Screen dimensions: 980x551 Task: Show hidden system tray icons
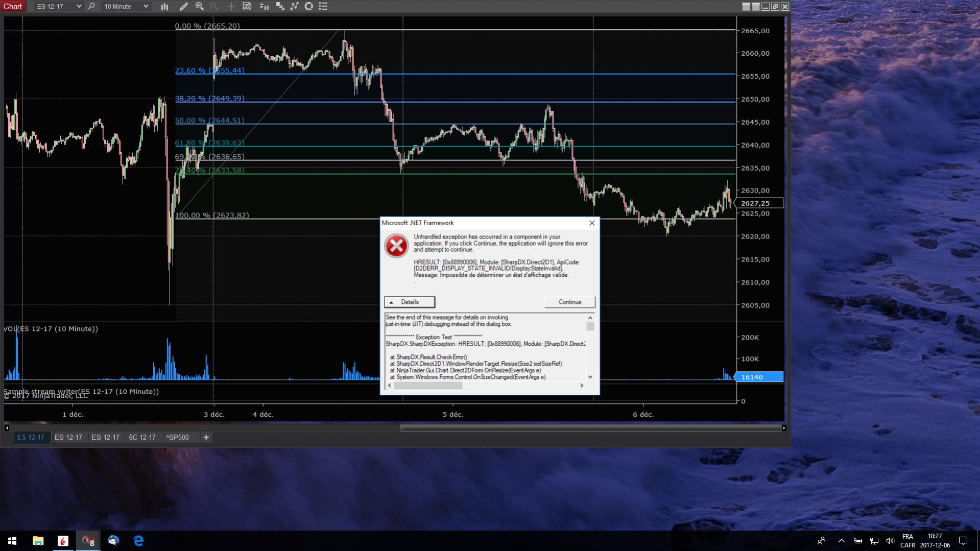(x=842, y=541)
